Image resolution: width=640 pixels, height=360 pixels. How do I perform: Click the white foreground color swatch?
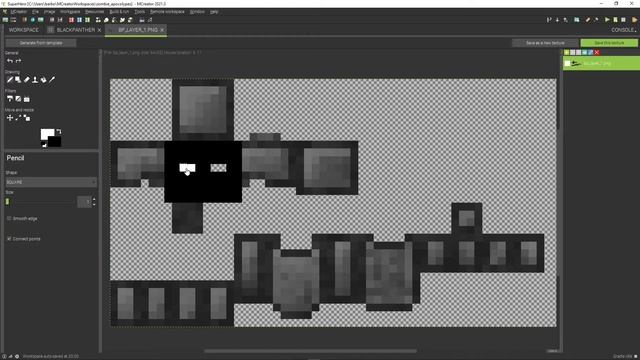[46, 133]
